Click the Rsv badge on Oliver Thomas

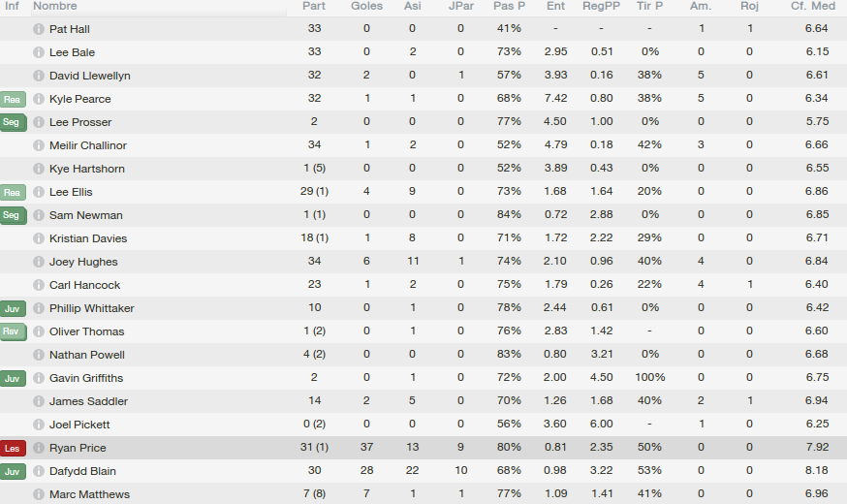pos(13,331)
